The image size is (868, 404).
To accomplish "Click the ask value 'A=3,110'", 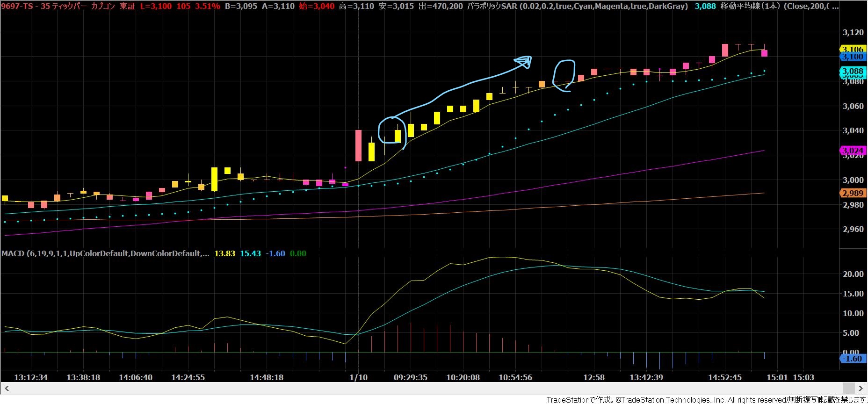I will [x=278, y=6].
